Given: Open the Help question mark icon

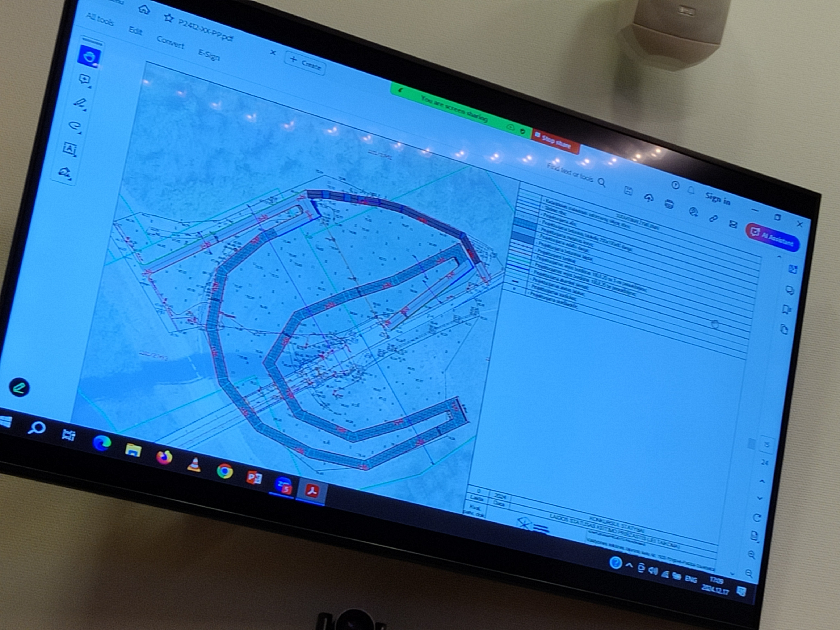Looking at the screenshot, I should click(x=675, y=185).
